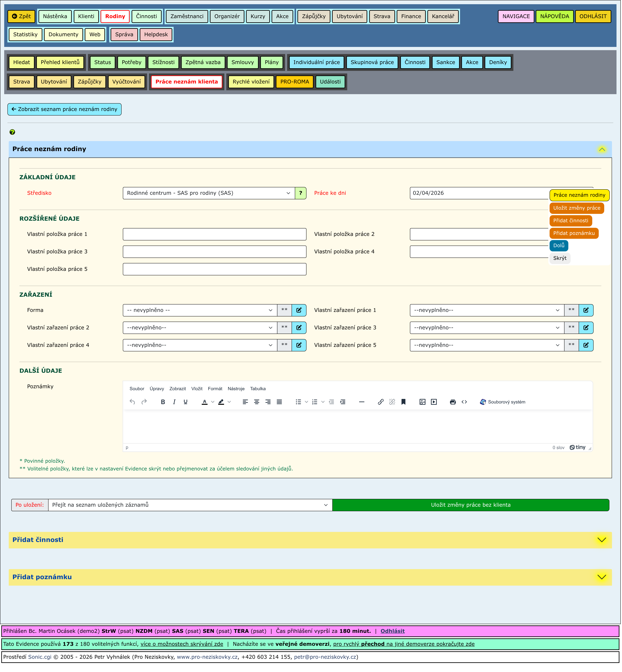
Task: Open the Po uložení action dropdown
Action: [190, 505]
